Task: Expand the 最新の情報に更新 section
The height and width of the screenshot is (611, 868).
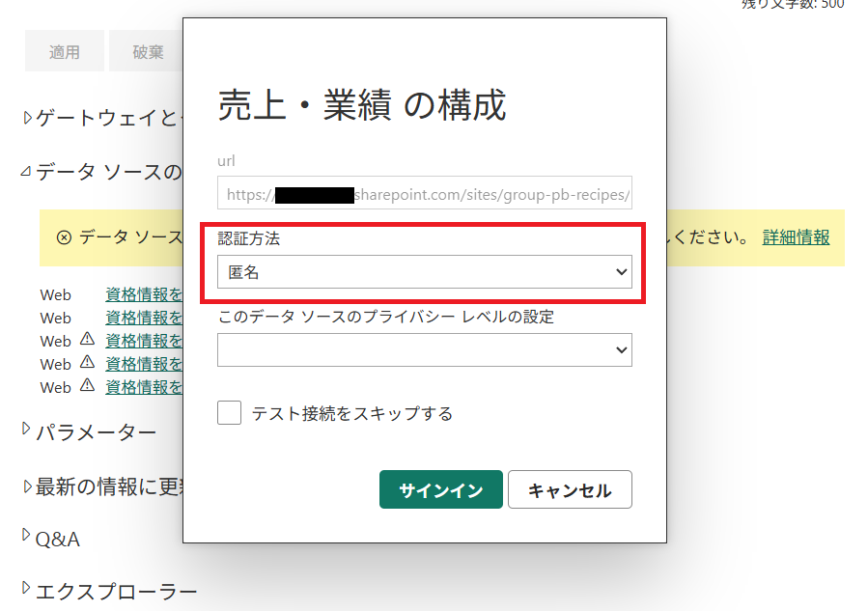Action: point(27,486)
